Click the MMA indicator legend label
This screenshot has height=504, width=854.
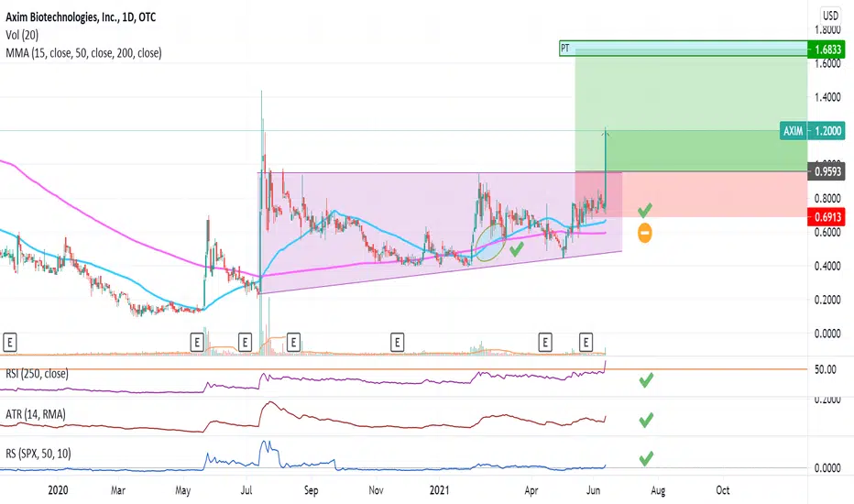pos(83,53)
